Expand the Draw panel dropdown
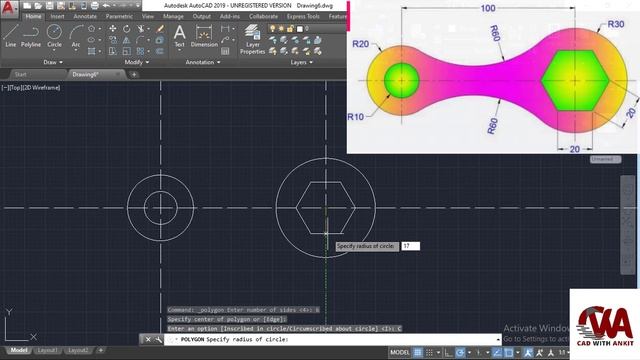The height and width of the screenshot is (360, 640). click(53, 62)
